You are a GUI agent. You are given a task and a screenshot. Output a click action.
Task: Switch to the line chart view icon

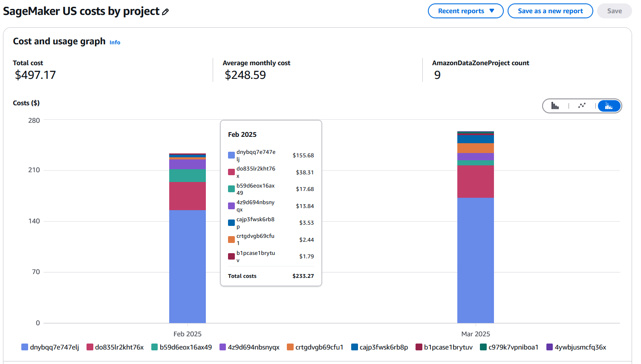(x=582, y=105)
